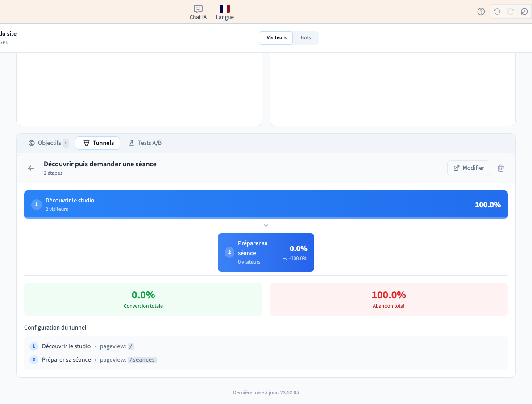
Task: Go back using the left arrow
Action: pos(31,168)
